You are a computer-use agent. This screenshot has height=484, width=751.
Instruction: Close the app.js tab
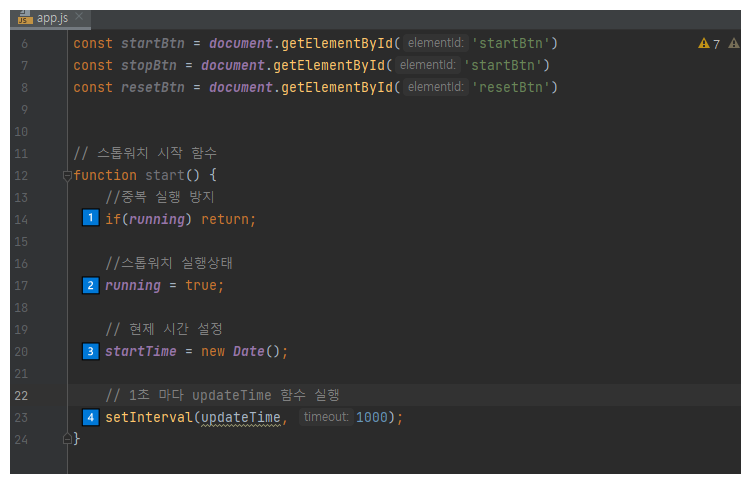click(x=79, y=17)
